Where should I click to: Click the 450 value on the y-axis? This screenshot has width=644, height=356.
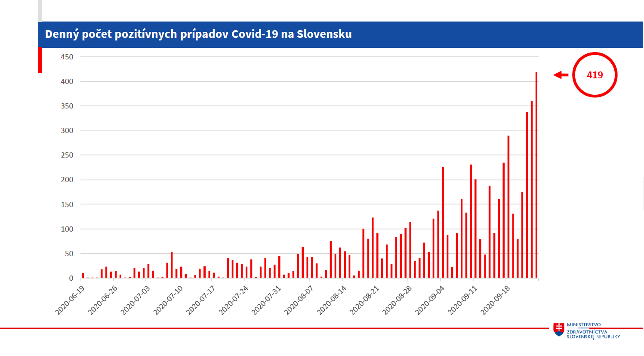(x=67, y=57)
